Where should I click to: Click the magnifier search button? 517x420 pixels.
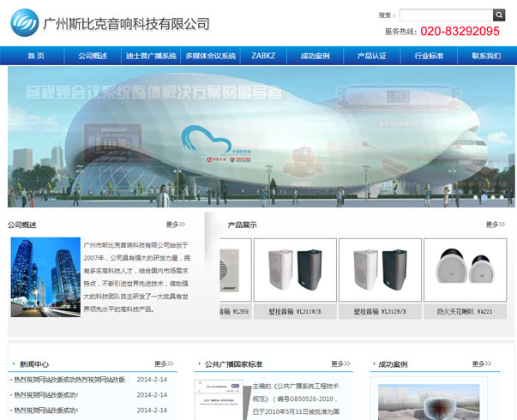pos(499,15)
